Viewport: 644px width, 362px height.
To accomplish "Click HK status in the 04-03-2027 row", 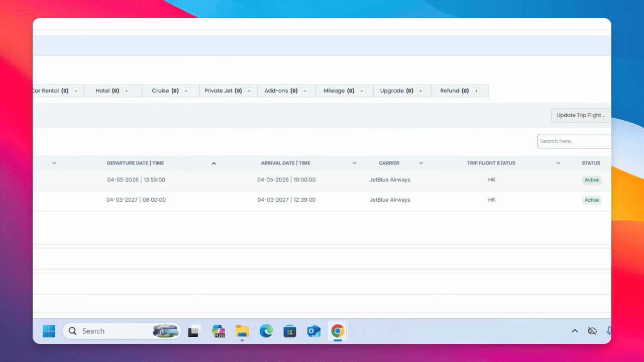I will pyautogui.click(x=492, y=200).
